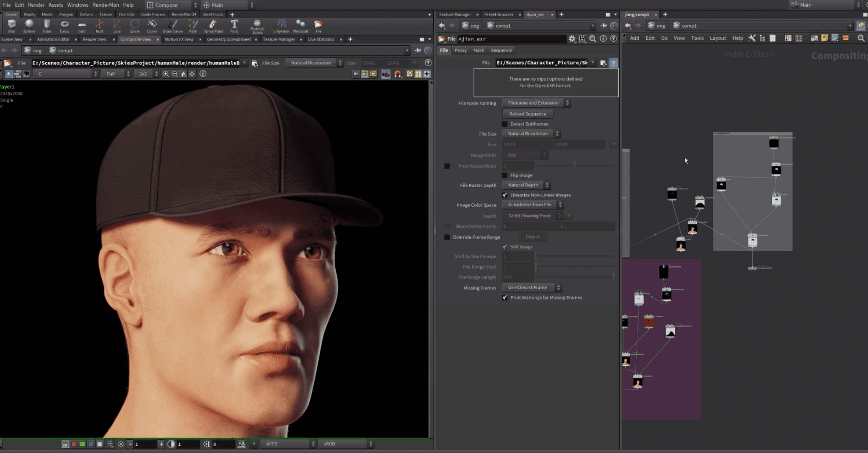Open network editor Layout menu
Screen dimensions: 868x453
[x=718, y=38]
